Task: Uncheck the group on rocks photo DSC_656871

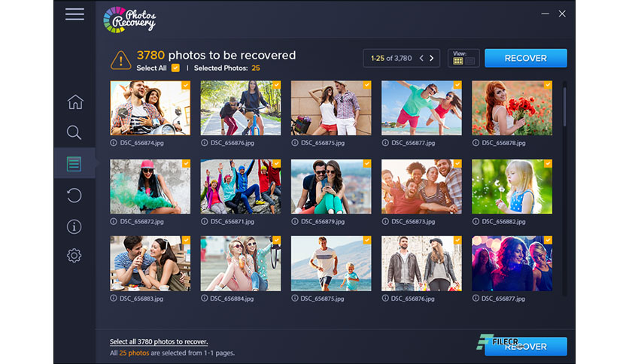Action: (x=276, y=163)
